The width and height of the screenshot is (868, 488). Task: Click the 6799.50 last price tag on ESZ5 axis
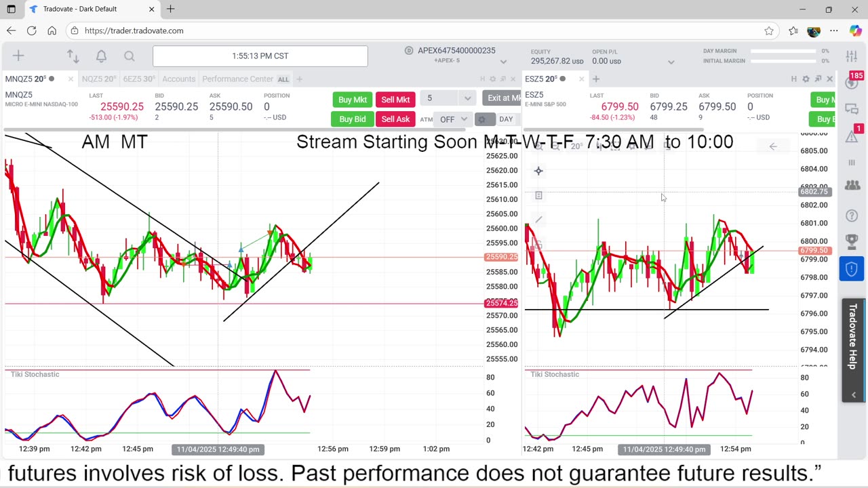[815, 251]
